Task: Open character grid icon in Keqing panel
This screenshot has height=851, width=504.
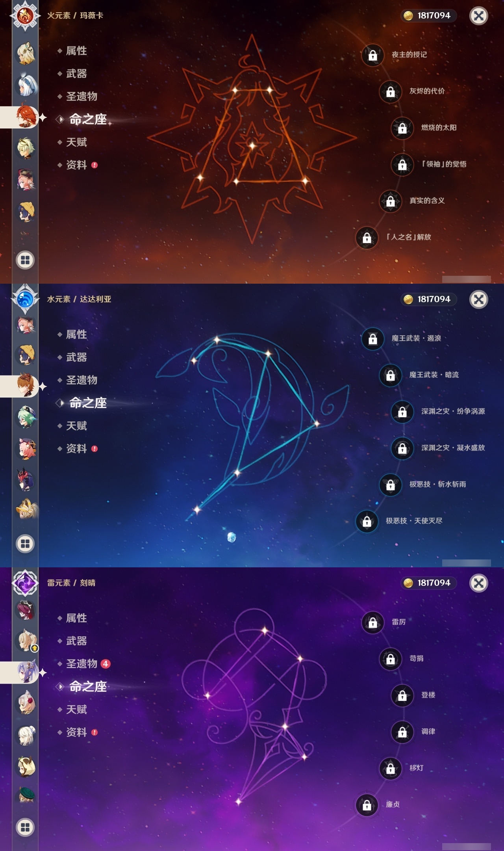Action: pyautogui.click(x=25, y=827)
